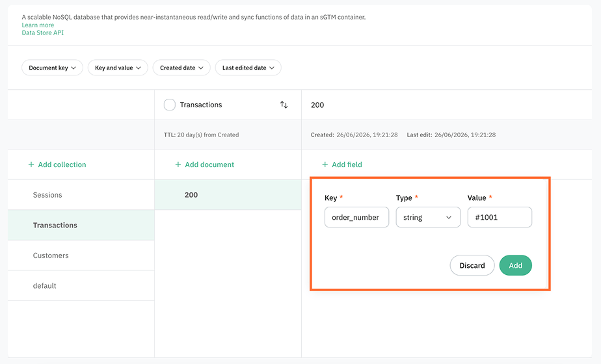
Task: Focus the Value input containing #1001
Action: pos(500,217)
